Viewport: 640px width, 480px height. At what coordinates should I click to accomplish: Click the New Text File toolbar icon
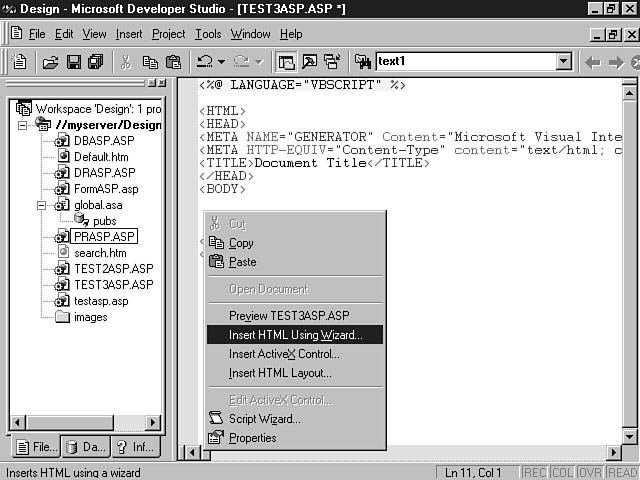[x=19, y=62]
